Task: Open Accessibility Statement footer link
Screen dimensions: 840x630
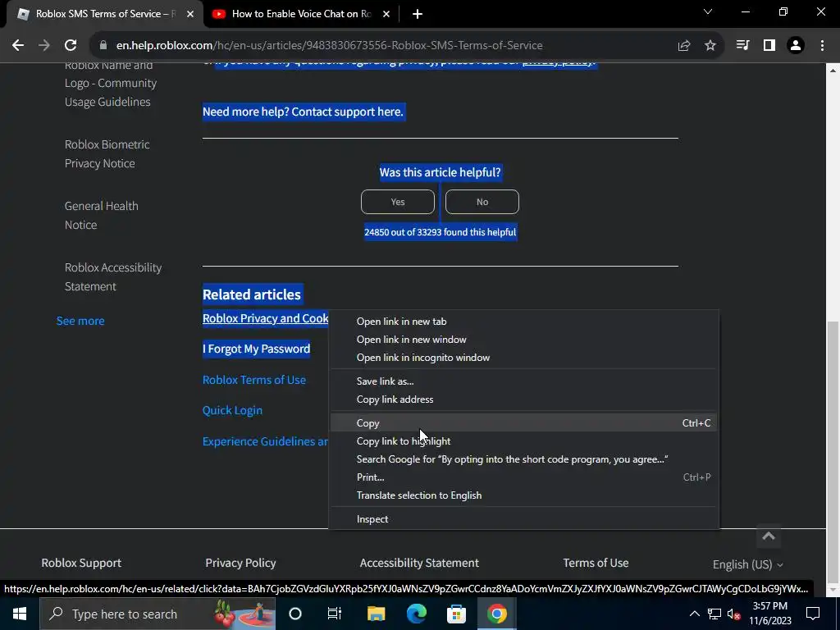Action: coord(419,563)
